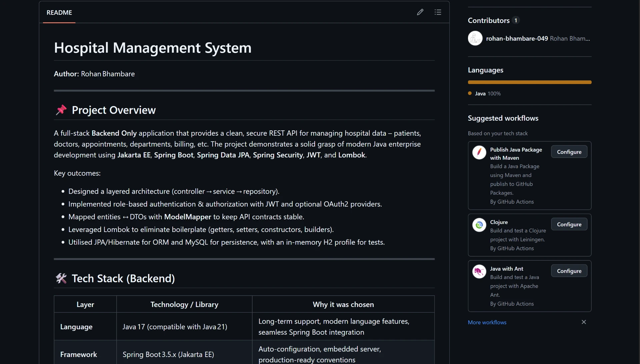Click the Author: Rohan Bhambare line

pyautogui.click(x=94, y=74)
